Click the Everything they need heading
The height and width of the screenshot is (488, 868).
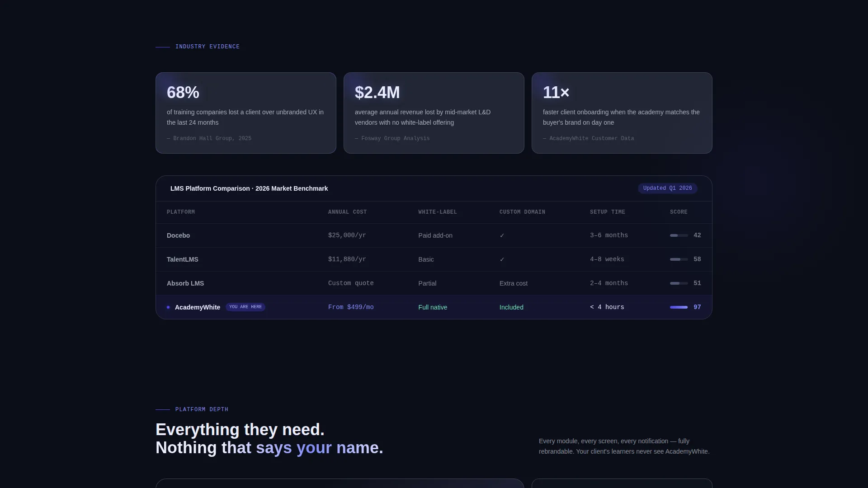pos(240,430)
